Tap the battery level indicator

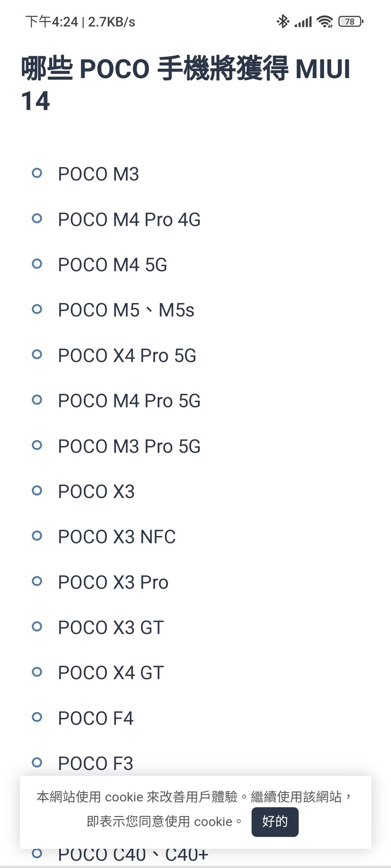click(351, 22)
